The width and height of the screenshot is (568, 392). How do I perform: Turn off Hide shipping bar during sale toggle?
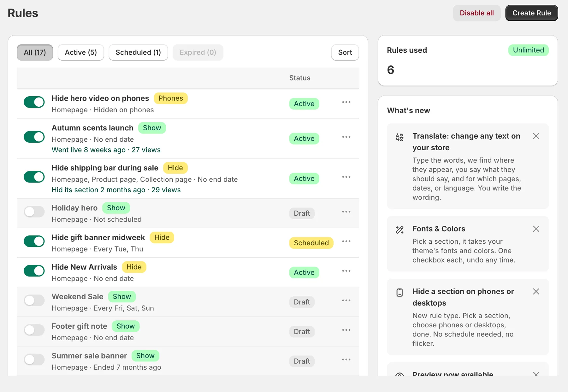pos(34,177)
